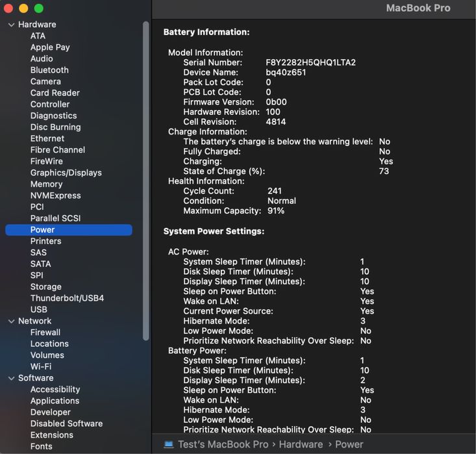Click the Battery Information heading

tap(206, 32)
